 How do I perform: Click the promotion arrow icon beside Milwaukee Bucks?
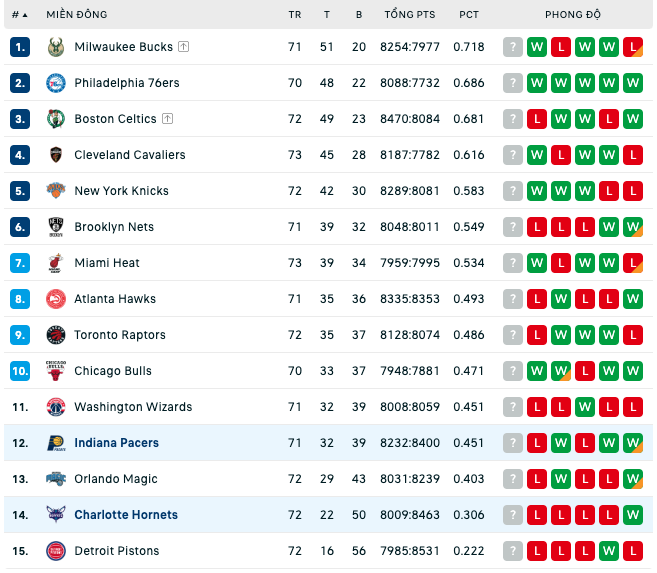coord(184,46)
